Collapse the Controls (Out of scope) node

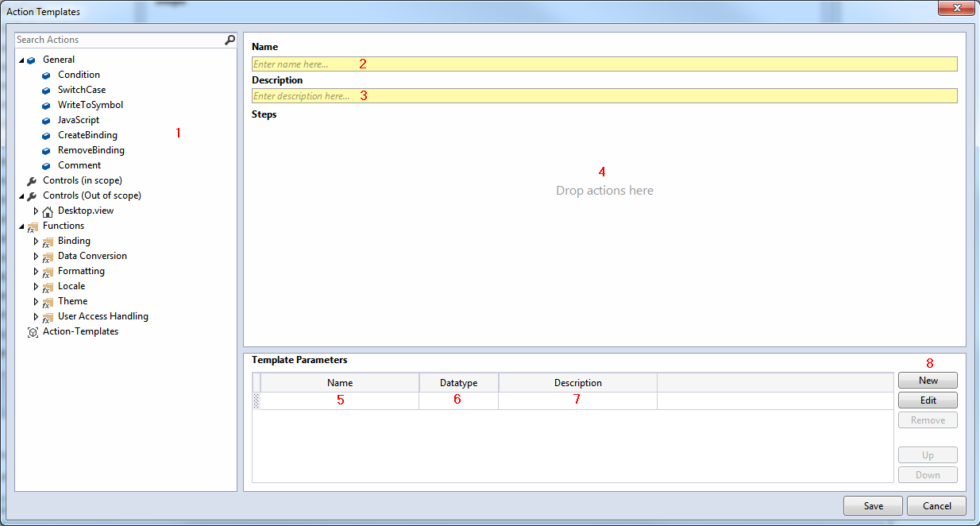coord(21,196)
